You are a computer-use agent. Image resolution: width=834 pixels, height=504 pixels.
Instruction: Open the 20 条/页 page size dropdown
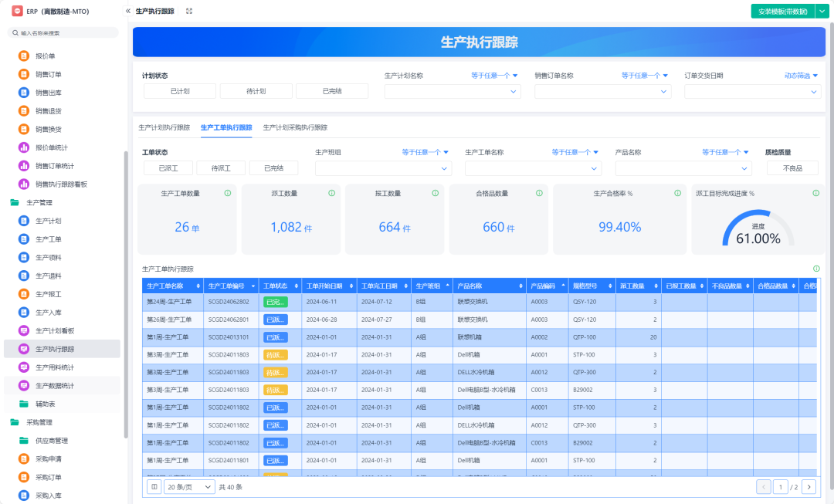[x=188, y=487]
